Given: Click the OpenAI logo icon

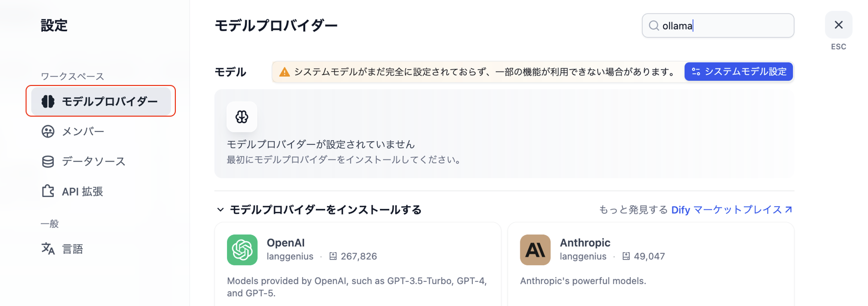Looking at the screenshot, I should pyautogui.click(x=242, y=250).
